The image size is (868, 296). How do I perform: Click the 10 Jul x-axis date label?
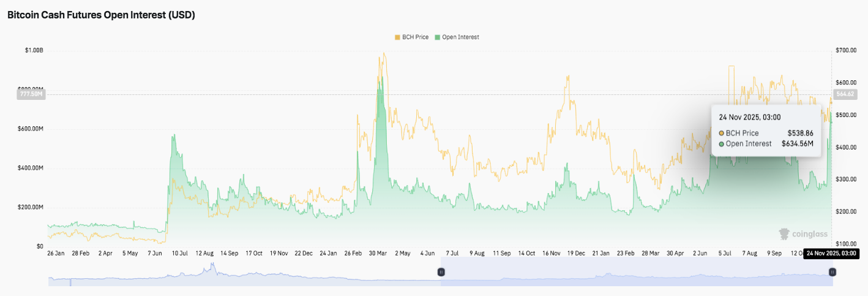click(x=179, y=252)
